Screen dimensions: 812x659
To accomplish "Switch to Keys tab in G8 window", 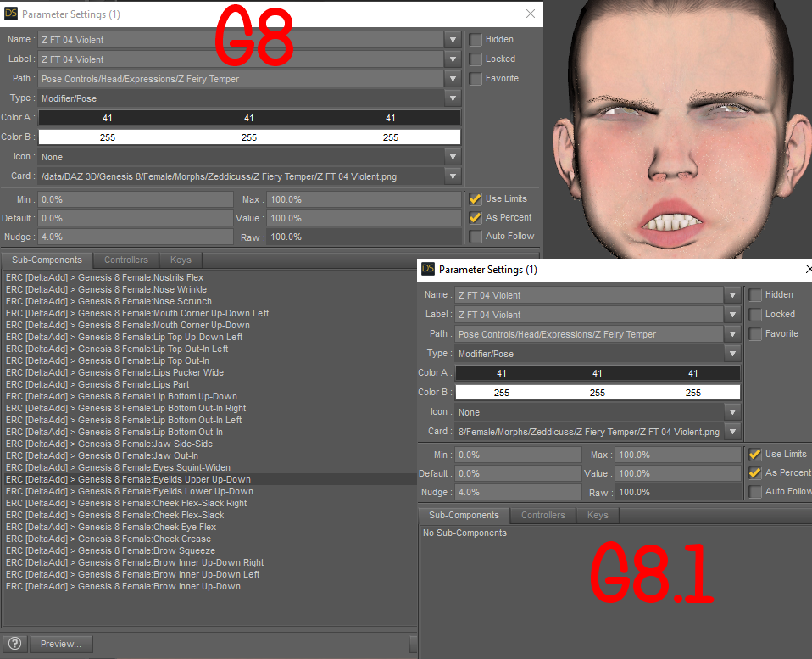I will 181,260.
